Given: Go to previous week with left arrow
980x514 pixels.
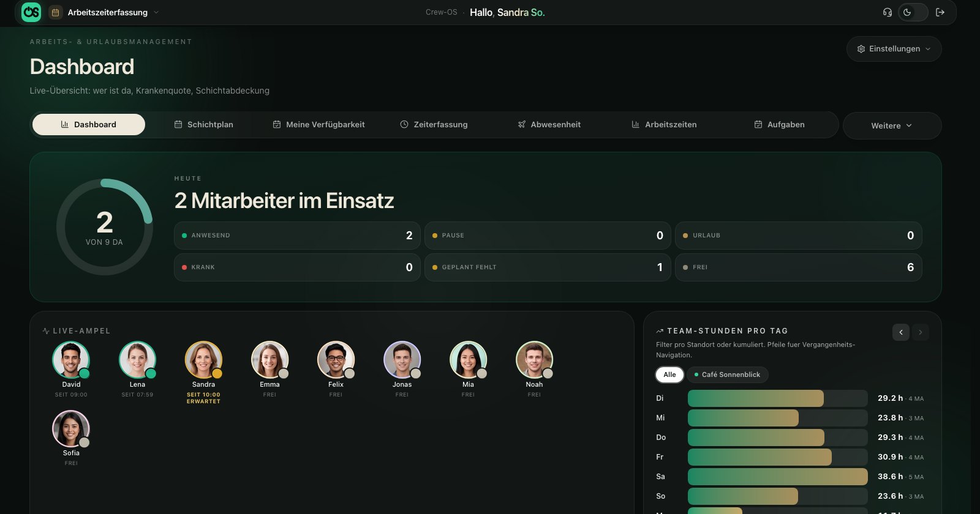Looking at the screenshot, I should pos(901,332).
